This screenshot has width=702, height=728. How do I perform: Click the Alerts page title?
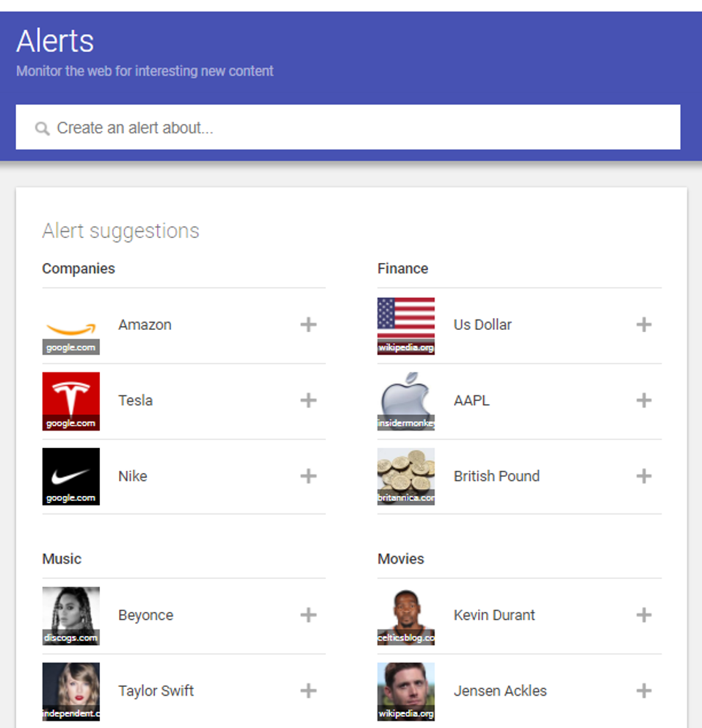point(54,41)
